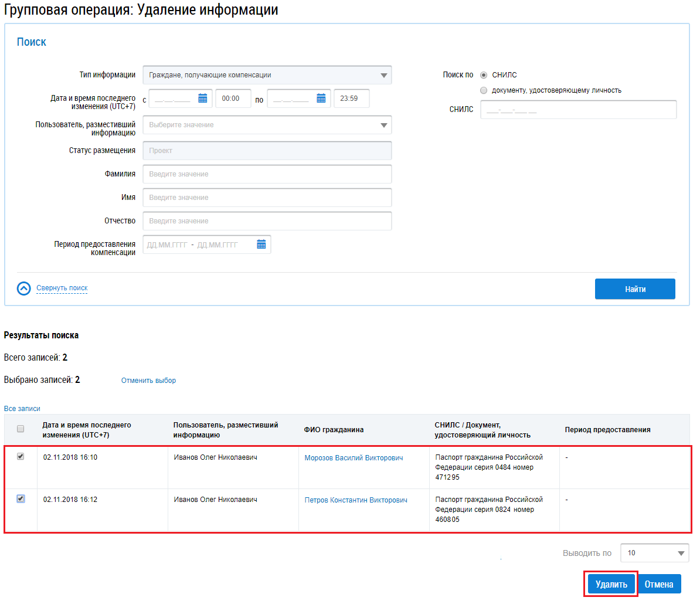The width and height of the screenshot is (700, 604).
Task: Open the Выводить по page size dropdown
Action: [x=654, y=553]
